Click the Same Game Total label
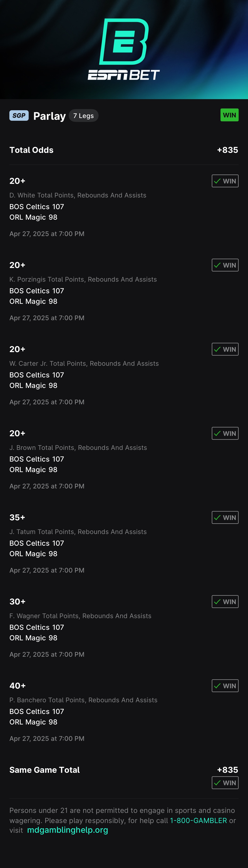 [44, 770]
